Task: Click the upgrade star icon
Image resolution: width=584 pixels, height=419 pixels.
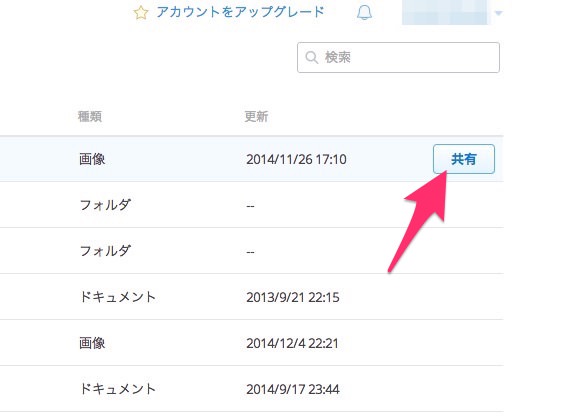Action: click(x=141, y=13)
